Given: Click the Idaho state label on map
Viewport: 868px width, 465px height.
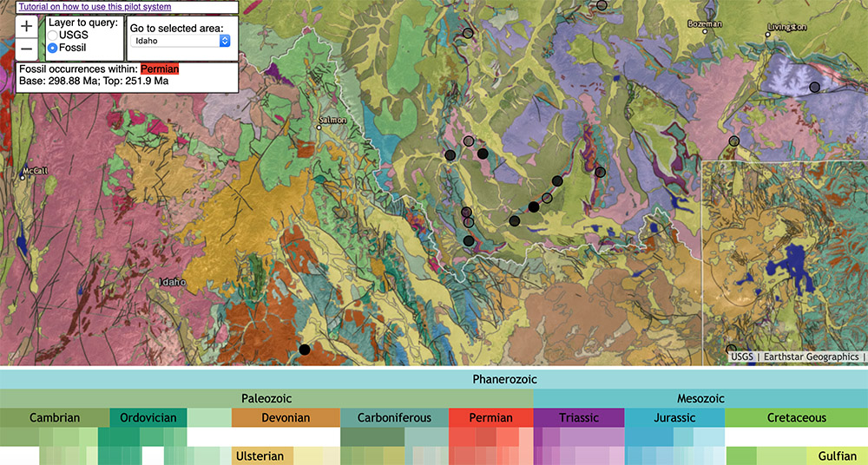Looking at the screenshot, I should 173,282.
